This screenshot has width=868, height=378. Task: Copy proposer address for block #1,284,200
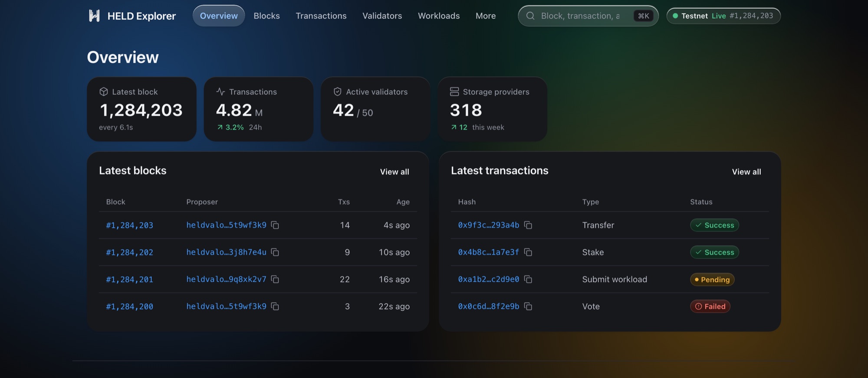coord(275,306)
